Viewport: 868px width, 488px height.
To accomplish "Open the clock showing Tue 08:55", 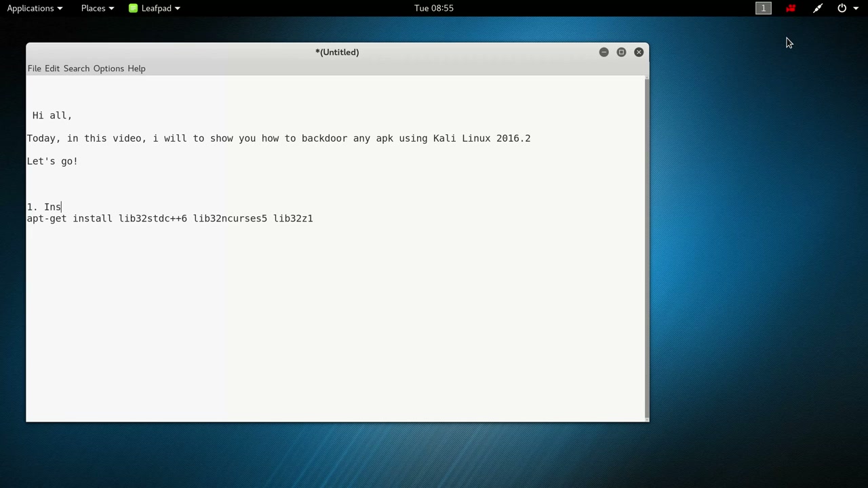I will pos(434,8).
